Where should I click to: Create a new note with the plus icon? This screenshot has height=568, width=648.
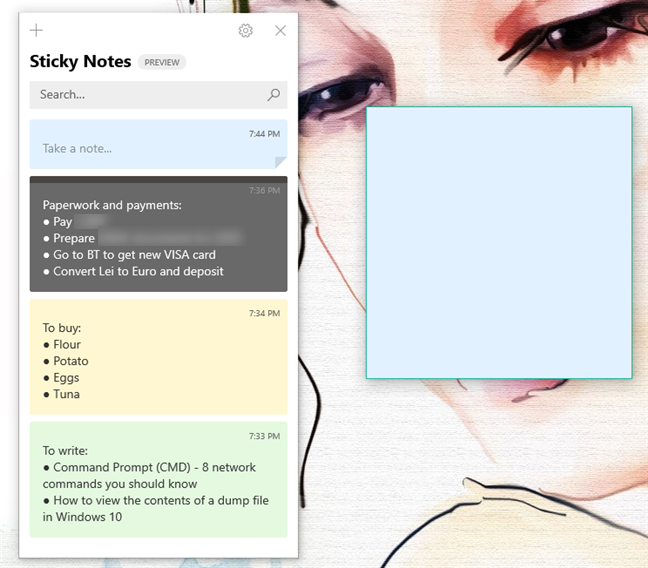point(36,30)
